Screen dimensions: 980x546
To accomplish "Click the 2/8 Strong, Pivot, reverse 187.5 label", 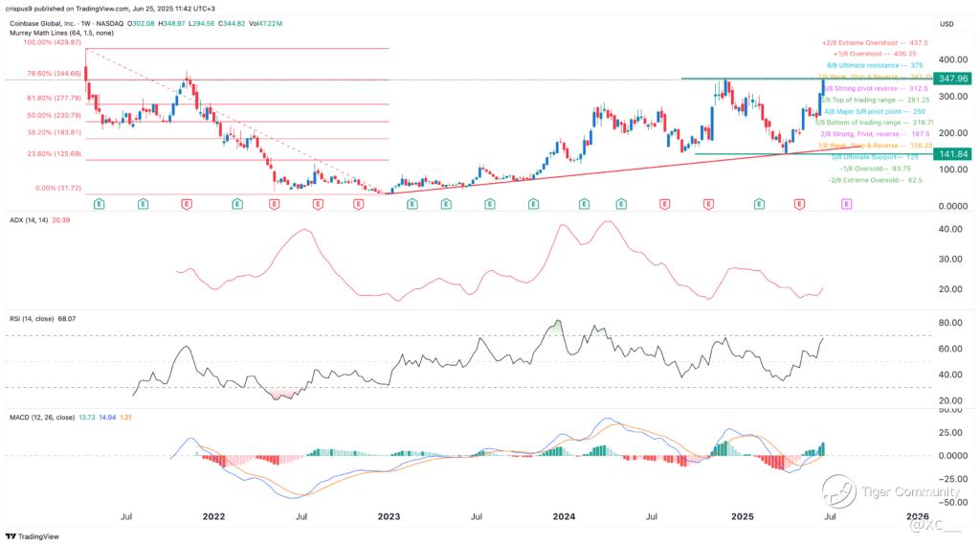I will point(875,134).
